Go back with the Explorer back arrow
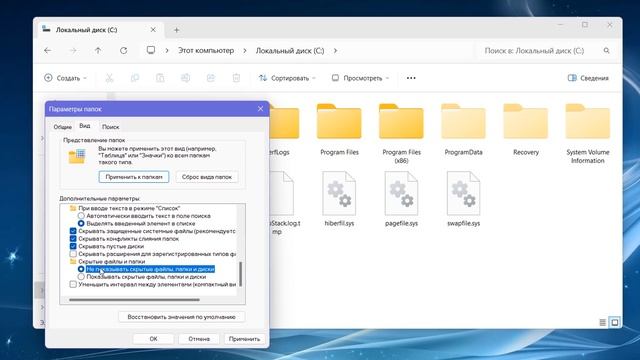The height and width of the screenshot is (360, 640). (x=48, y=51)
